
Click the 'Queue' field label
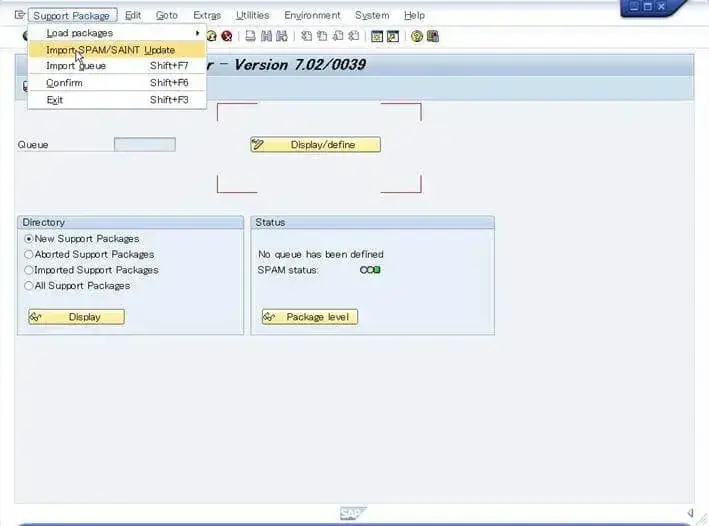[x=33, y=145]
